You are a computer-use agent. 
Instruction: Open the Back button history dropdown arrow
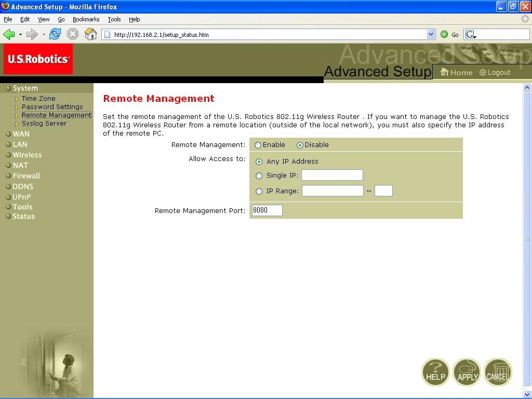20,35
